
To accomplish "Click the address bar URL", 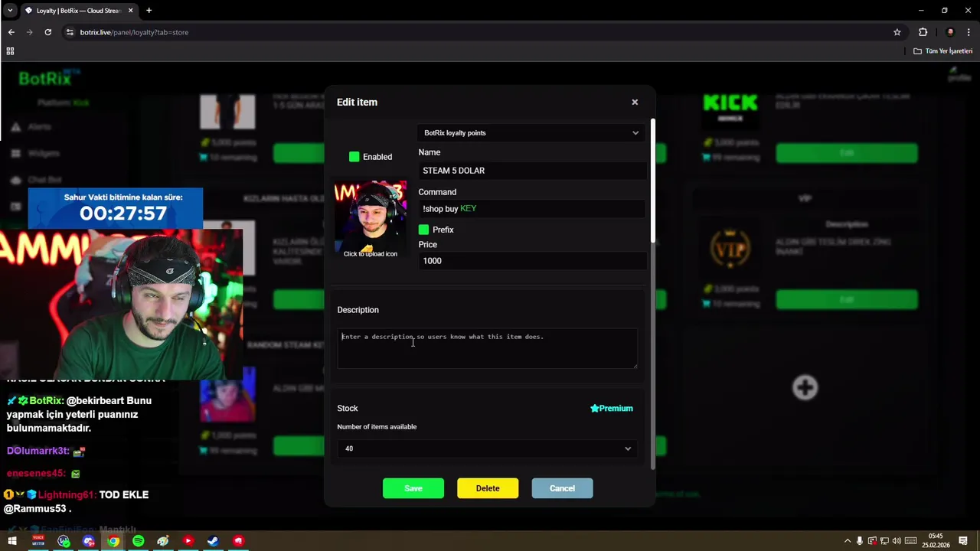I will coord(134,32).
